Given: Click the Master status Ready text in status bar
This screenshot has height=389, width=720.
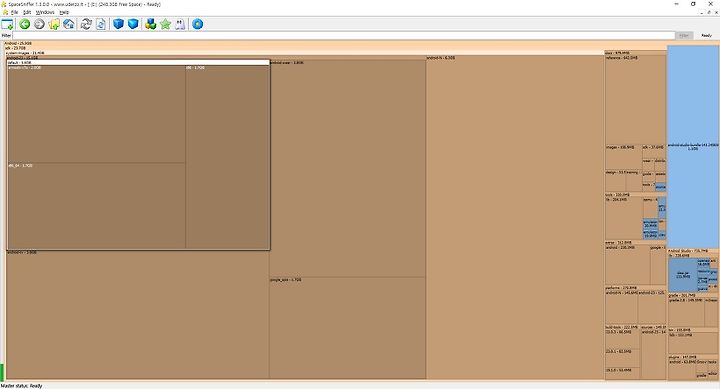Looking at the screenshot, I should pyautogui.click(x=21, y=386).
